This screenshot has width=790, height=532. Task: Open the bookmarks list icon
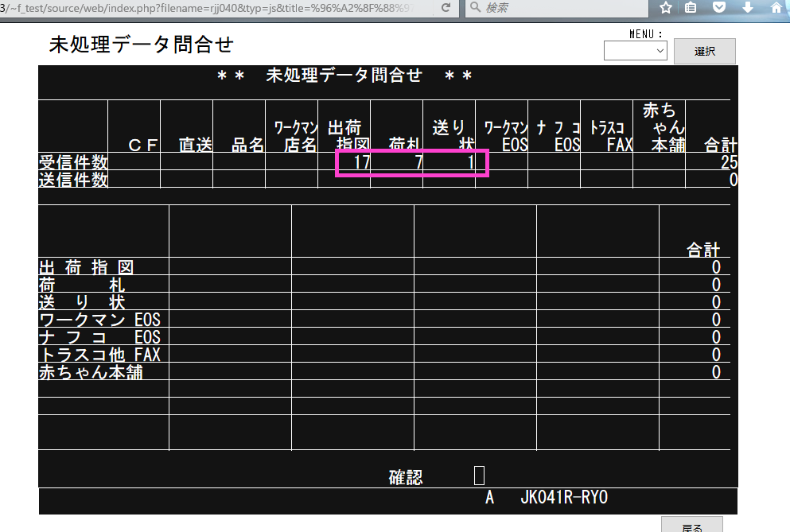(x=692, y=8)
